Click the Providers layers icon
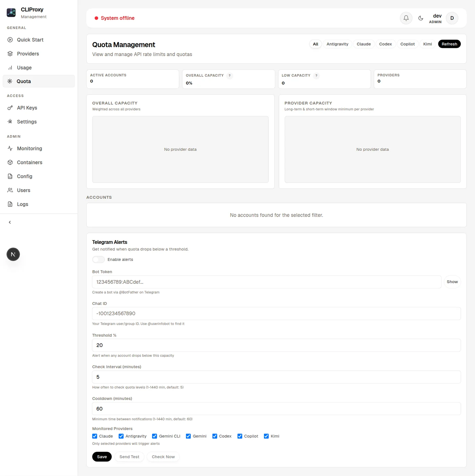Screen dimensions: 475x476 click(10, 54)
